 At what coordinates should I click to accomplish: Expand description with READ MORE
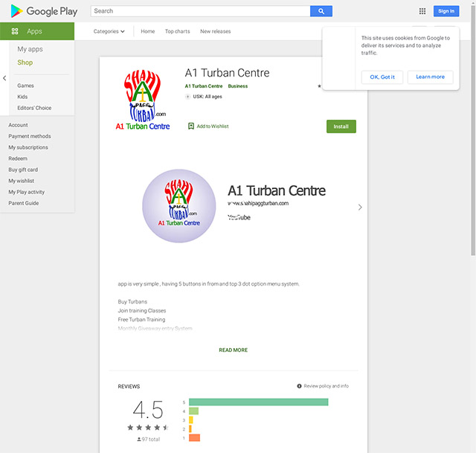(233, 350)
